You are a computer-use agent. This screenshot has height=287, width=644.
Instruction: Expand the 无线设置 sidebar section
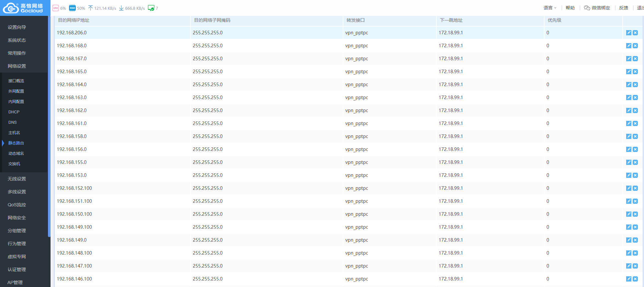coord(17,179)
